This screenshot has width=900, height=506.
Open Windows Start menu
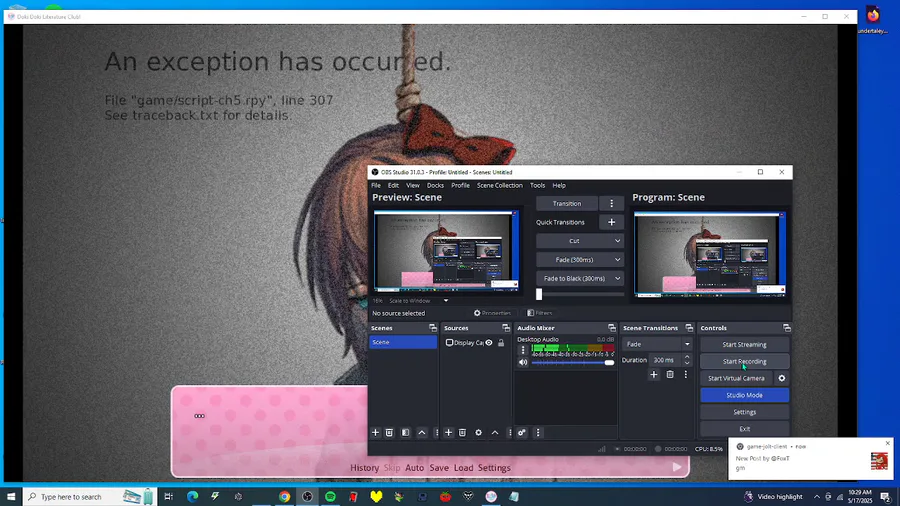(x=11, y=497)
